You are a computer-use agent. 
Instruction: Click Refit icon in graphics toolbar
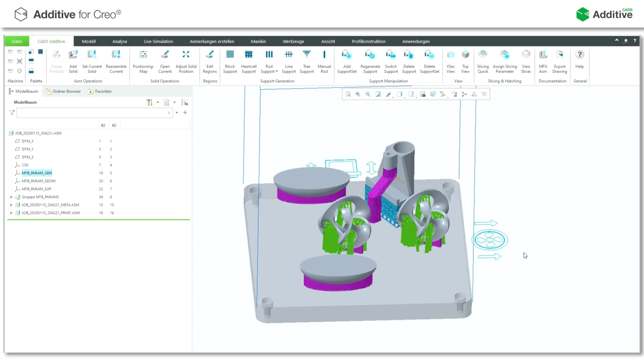[348, 94]
